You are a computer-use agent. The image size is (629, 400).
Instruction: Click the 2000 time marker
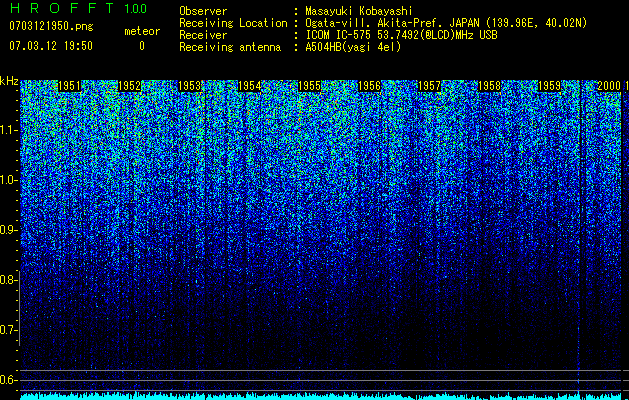coord(609,86)
